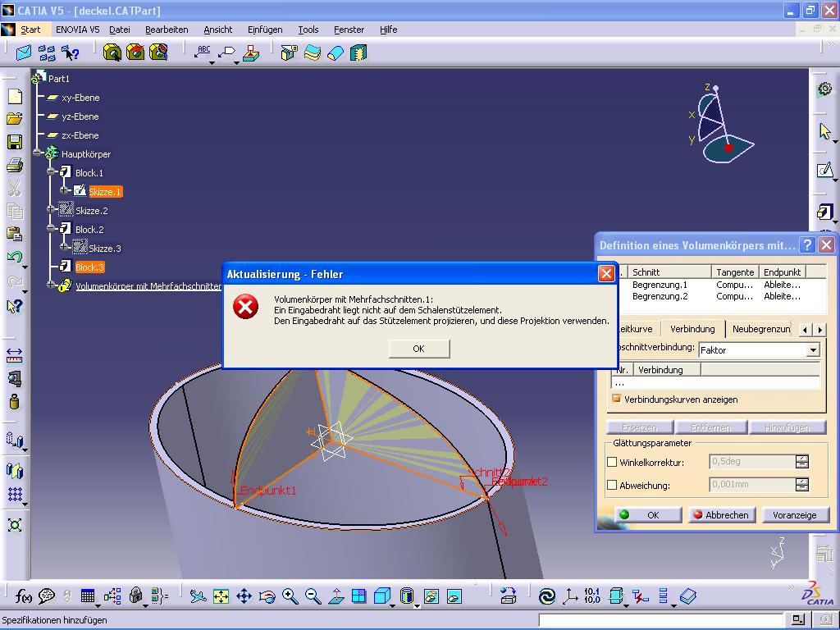Click the red stamp icon in top toolbar
Viewport: 840px width, 630px height.
pos(251,52)
